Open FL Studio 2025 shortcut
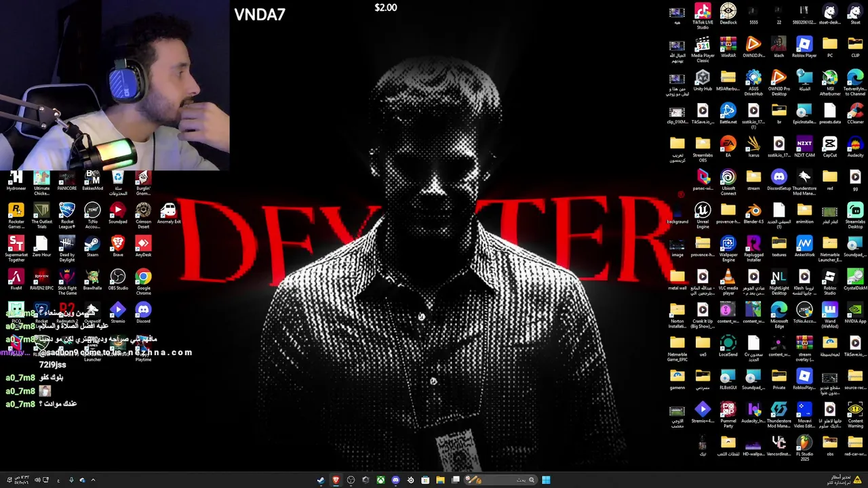The height and width of the screenshot is (488, 868). coord(804,448)
